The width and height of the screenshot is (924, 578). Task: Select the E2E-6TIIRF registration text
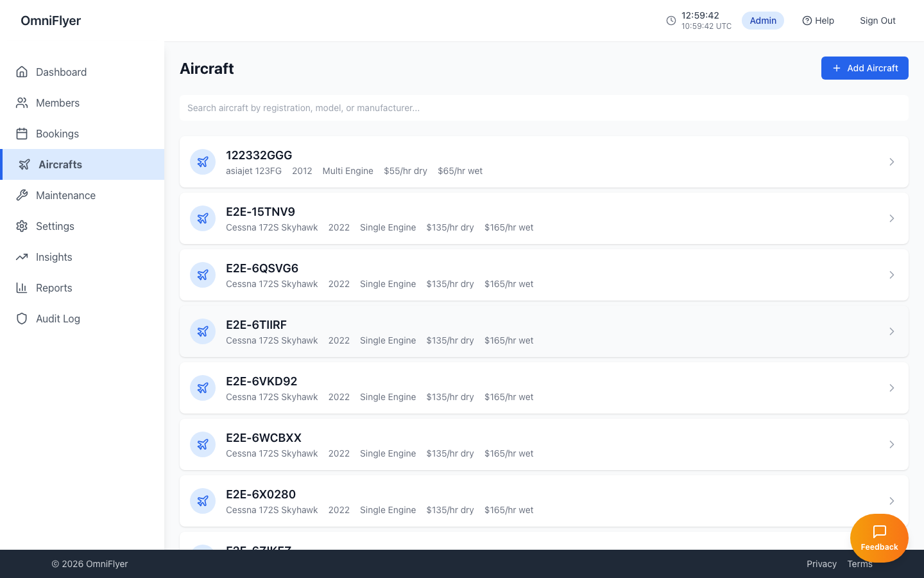(x=256, y=325)
